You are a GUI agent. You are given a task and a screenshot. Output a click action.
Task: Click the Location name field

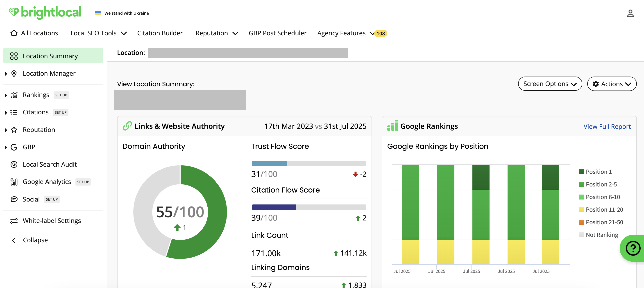(x=248, y=53)
